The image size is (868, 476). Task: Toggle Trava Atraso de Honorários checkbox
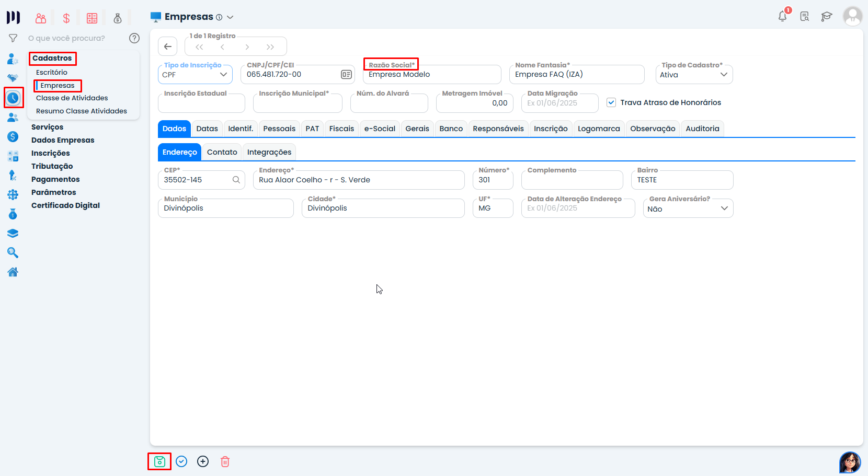pos(611,102)
